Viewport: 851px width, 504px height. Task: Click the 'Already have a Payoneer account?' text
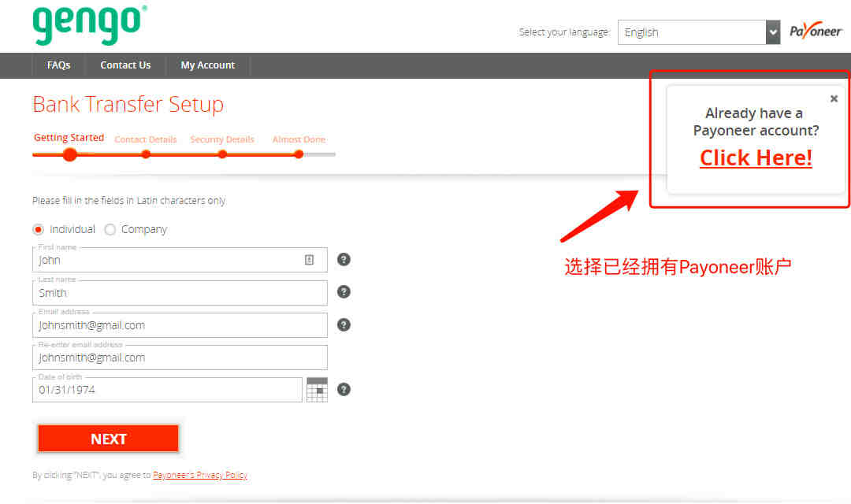(x=756, y=122)
